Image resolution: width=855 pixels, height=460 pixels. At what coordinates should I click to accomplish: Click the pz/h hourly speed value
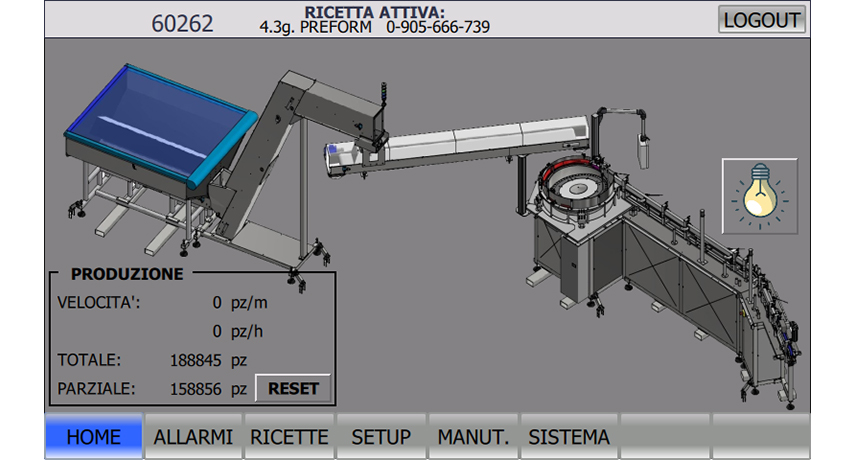(x=216, y=331)
